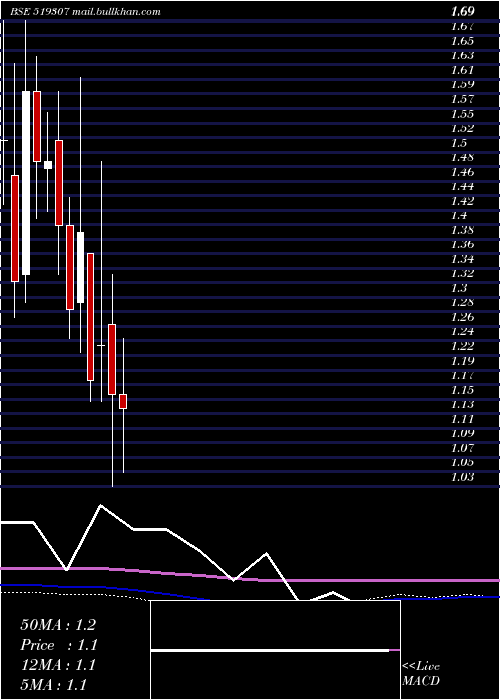This screenshot has width=500, height=700.
Task: Click the <<Live MACD label
Action: pyautogui.click(x=421, y=674)
